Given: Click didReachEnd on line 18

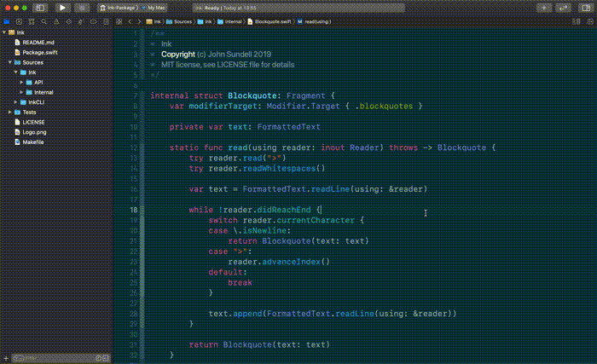Looking at the screenshot, I should point(284,210).
